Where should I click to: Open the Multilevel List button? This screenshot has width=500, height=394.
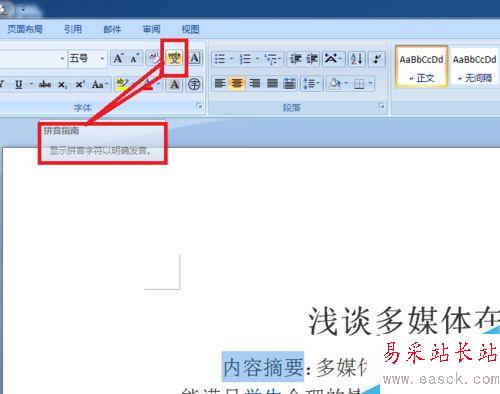coord(273,59)
